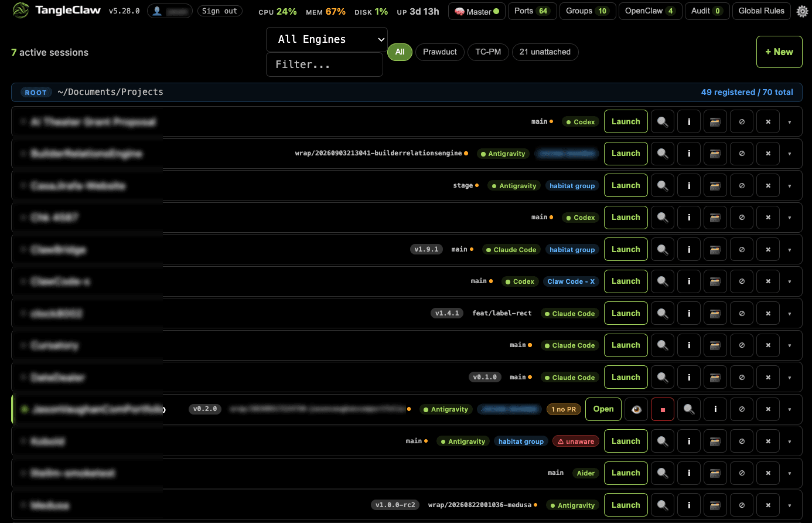This screenshot has width=812, height=523.
Task: Open info icon in the unaware row
Action: tap(689, 441)
